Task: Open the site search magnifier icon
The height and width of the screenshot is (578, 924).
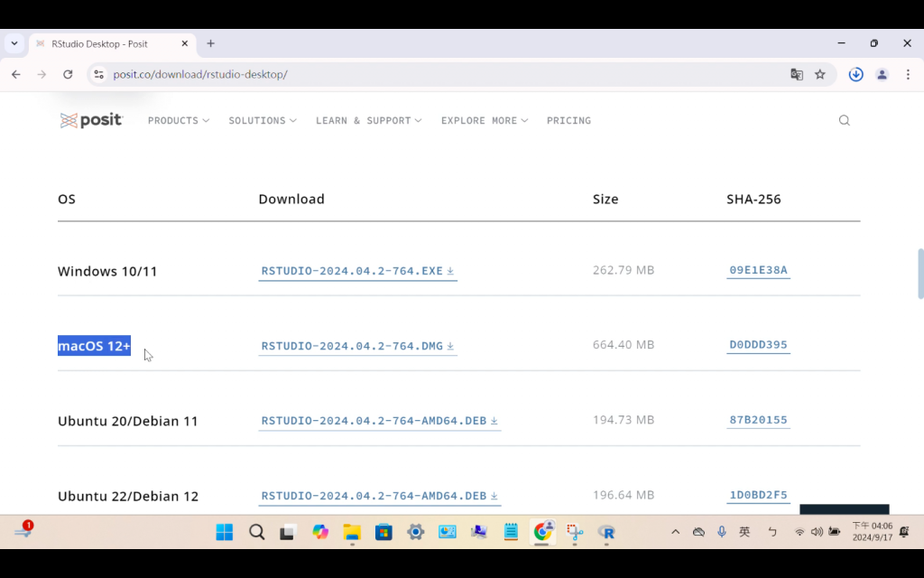Action: [844, 120]
